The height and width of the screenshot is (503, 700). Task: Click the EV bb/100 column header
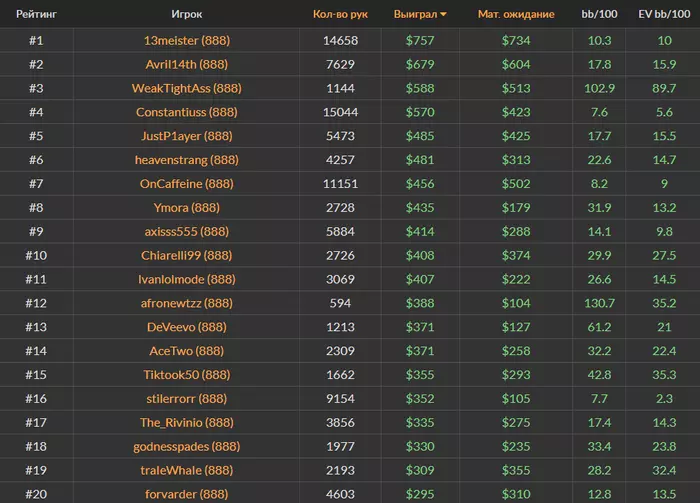[664, 14]
